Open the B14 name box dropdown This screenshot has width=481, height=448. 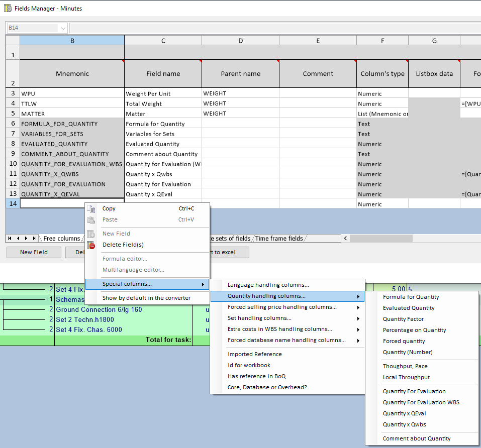63,28
